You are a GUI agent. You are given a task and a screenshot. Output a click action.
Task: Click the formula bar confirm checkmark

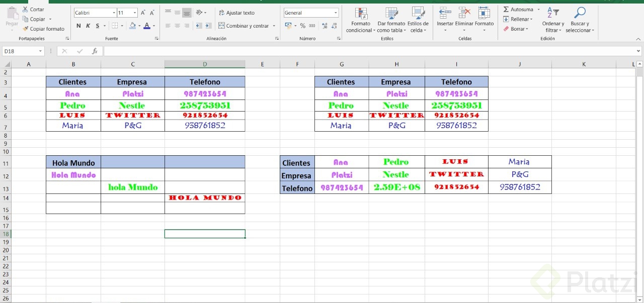tap(79, 51)
